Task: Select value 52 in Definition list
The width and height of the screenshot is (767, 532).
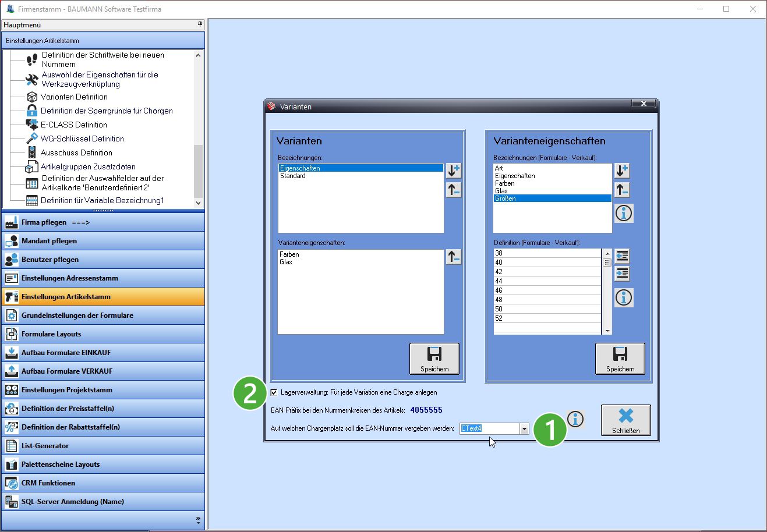Action: [x=547, y=318]
